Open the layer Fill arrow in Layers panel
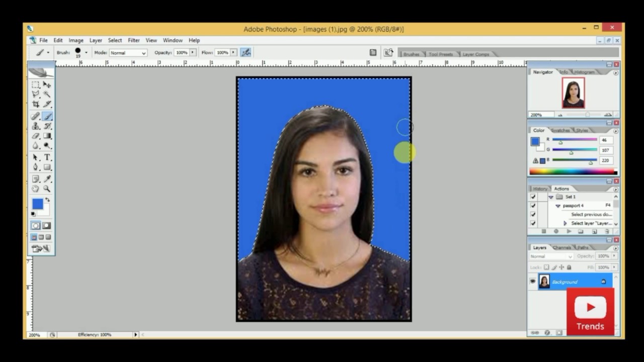 614,267
